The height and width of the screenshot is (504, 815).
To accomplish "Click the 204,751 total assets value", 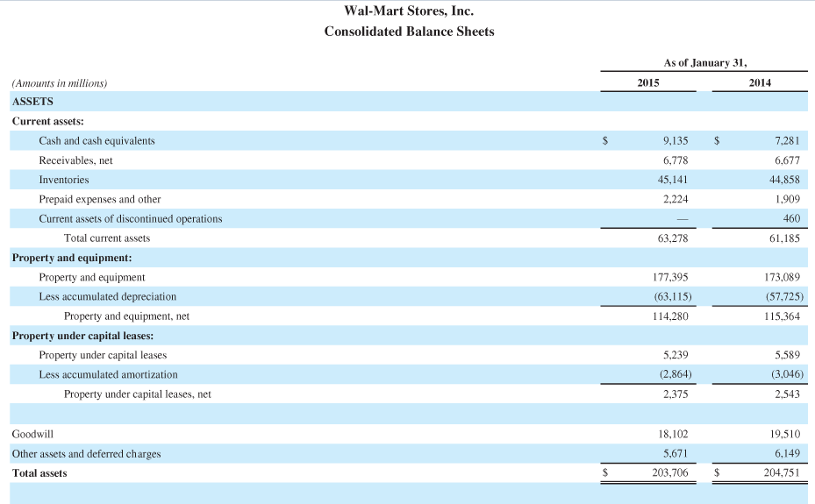I will pyautogui.click(x=782, y=472).
